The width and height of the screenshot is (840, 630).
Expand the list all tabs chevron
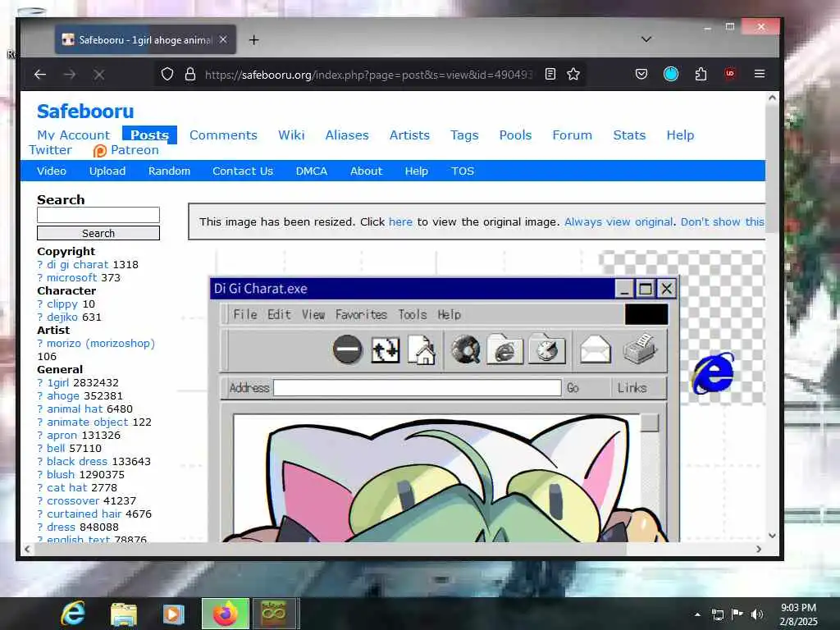click(646, 39)
